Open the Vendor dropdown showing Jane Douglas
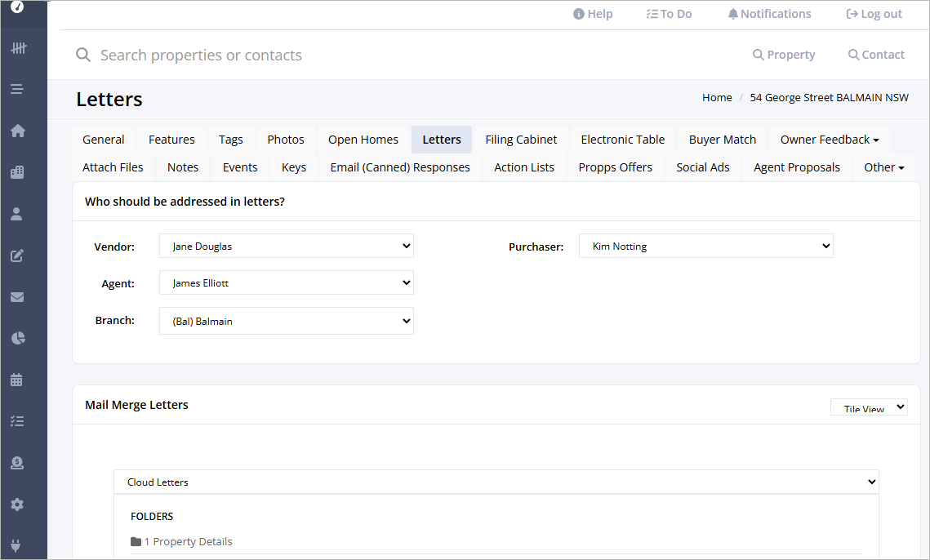Image resolution: width=930 pixels, height=560 pixels. click(286, 246)
